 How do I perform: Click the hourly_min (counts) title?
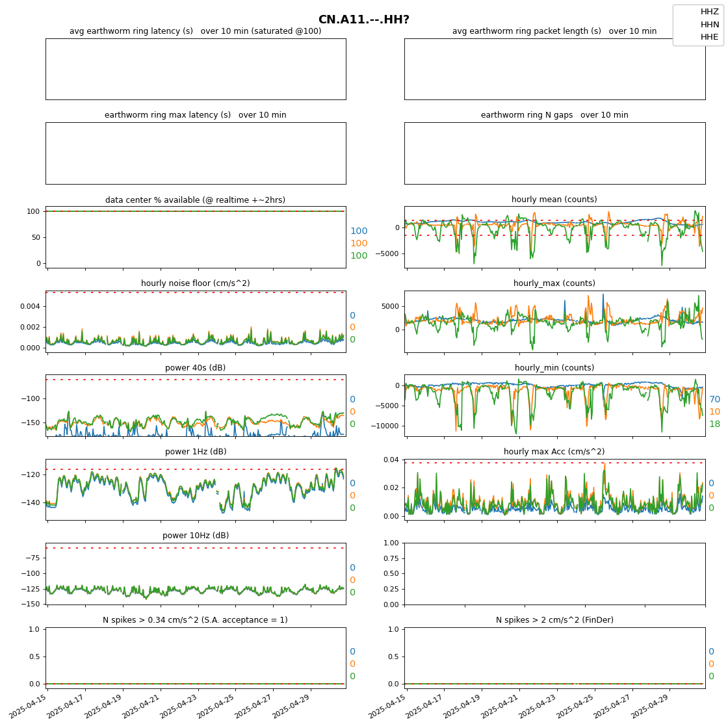pyautogui.click(x=554, y=368)
